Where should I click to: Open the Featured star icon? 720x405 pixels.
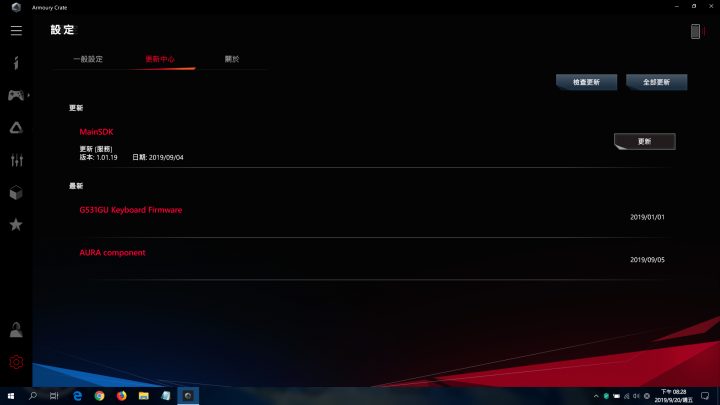[x=16, y=225]
